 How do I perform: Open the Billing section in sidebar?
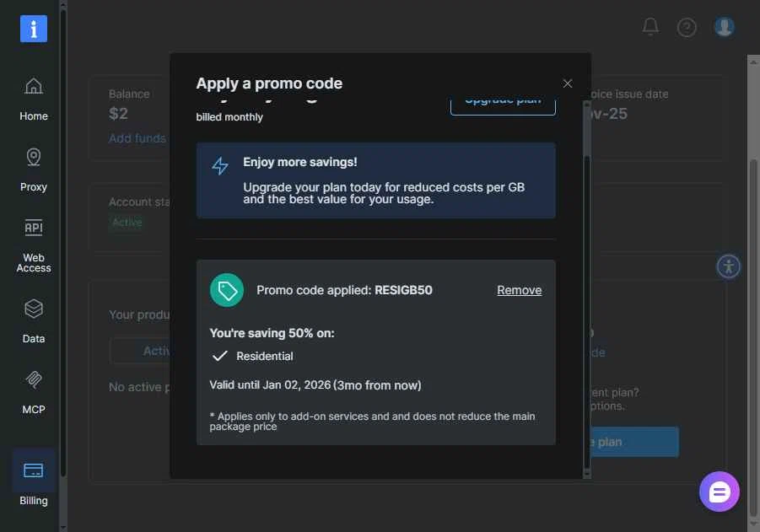34,479
